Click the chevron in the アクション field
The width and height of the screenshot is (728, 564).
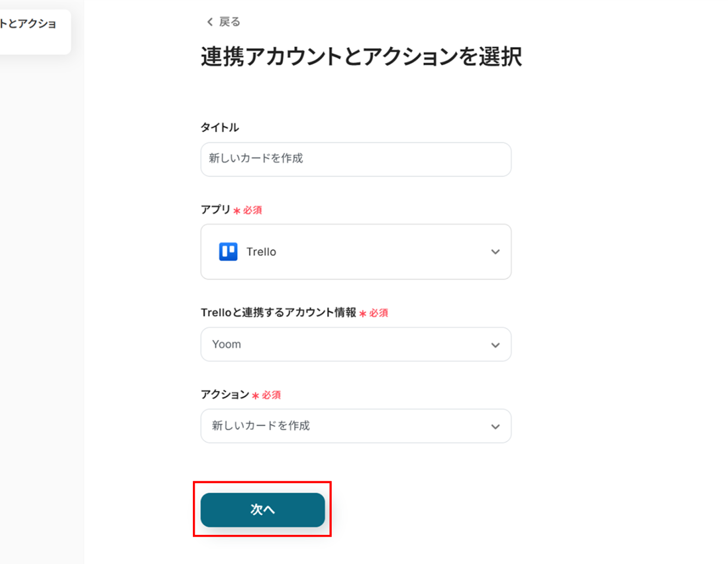[495, 427]
